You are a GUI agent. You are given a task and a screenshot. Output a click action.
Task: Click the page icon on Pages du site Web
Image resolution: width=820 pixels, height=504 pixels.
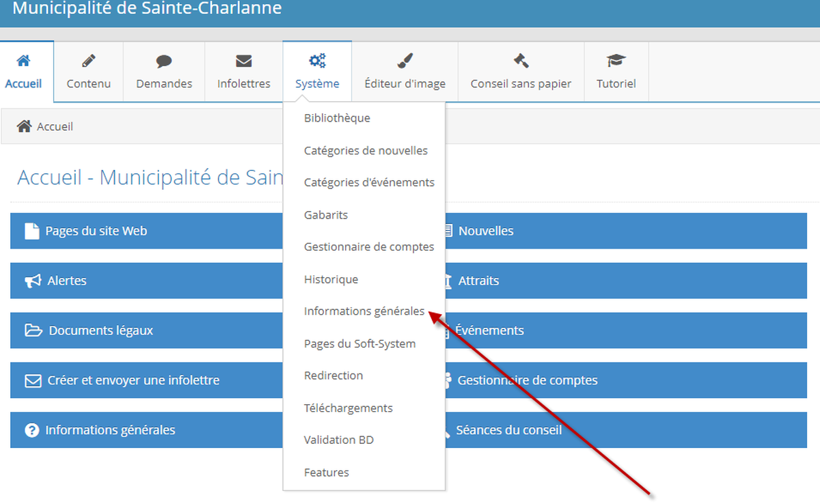coord(32,231)
